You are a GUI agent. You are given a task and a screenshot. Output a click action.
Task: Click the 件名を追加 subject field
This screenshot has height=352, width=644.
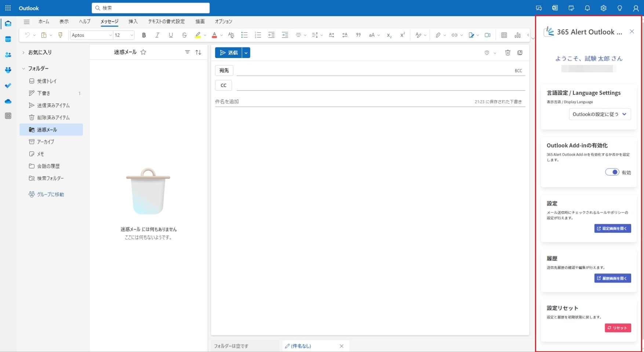pos(330,102)
